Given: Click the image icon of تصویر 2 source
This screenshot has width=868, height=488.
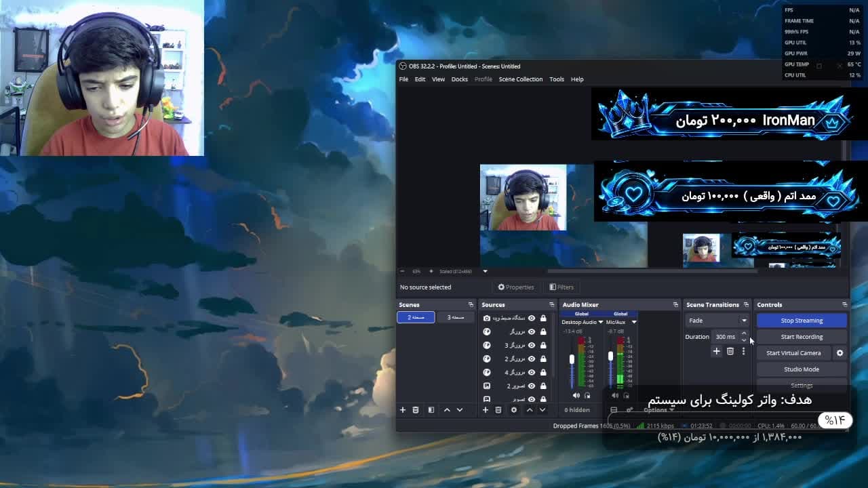Looking at the screenshot, I should 486,386.
